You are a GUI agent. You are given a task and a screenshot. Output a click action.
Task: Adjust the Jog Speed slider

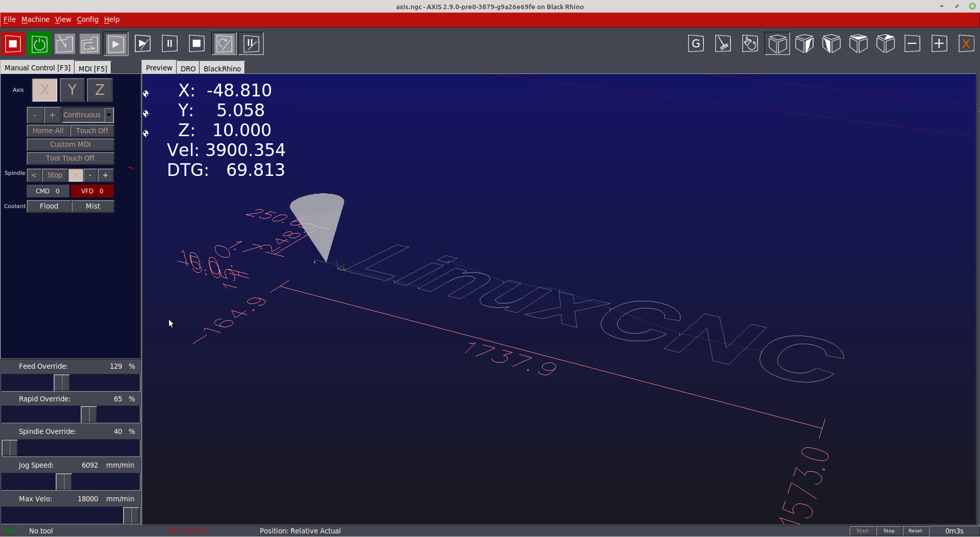(x=70, y=482)
